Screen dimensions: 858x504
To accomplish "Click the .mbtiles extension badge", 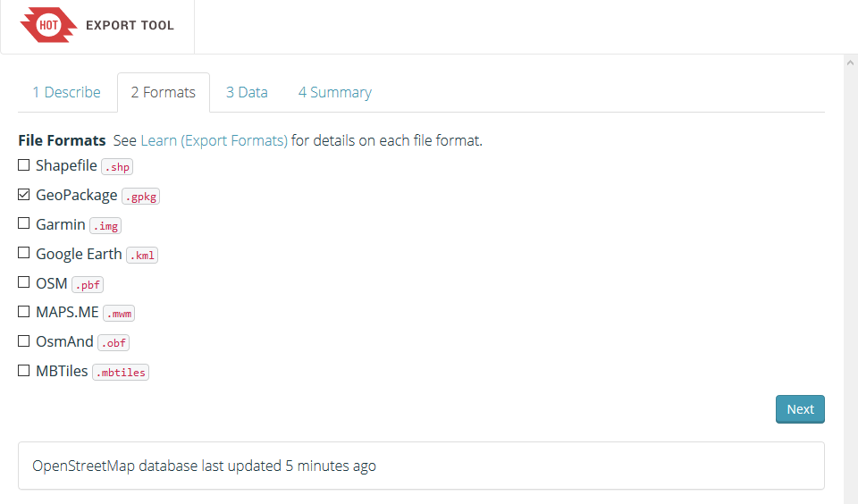I will [x=120, y=373].
